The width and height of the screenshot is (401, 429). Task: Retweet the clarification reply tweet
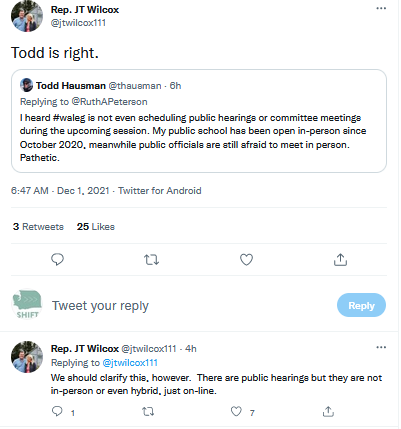tap(148, 412)
